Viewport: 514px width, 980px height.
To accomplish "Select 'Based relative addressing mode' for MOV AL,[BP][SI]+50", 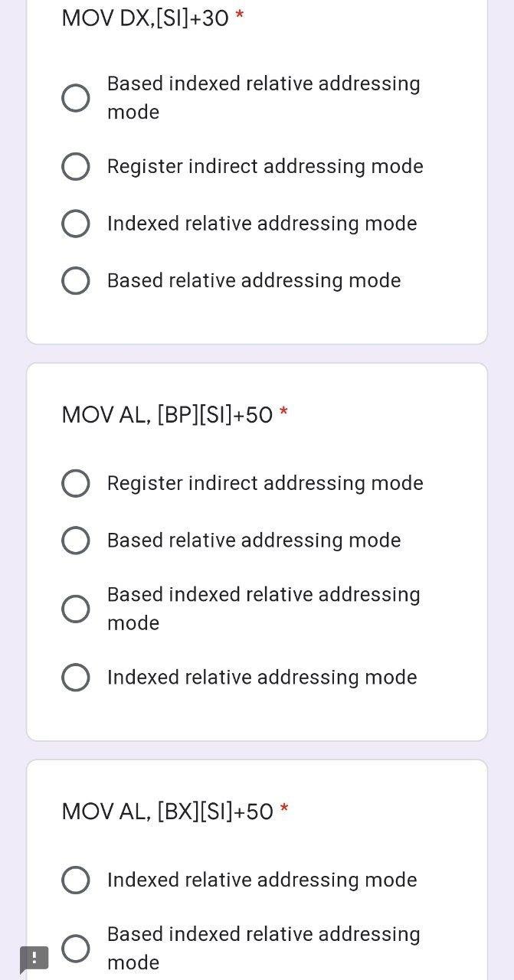I will [75, 540].
